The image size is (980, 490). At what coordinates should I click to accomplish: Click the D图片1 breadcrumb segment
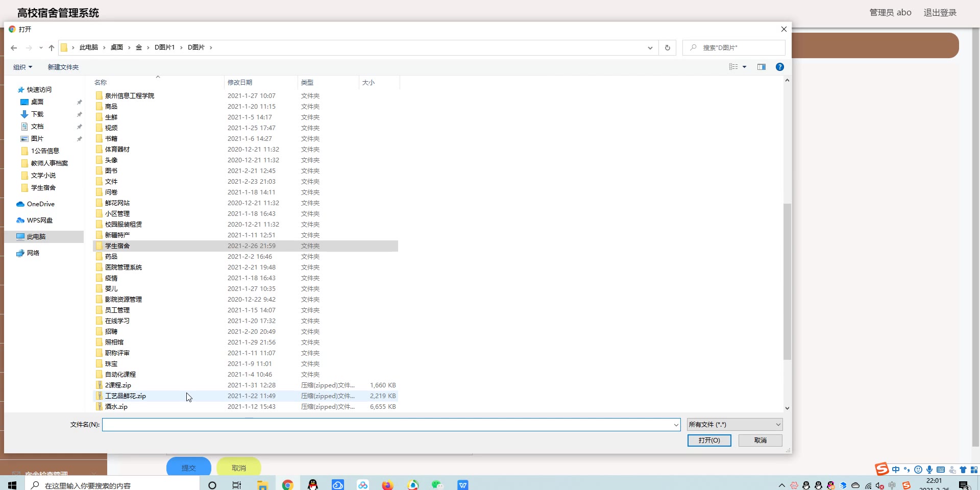click(165, 47)
